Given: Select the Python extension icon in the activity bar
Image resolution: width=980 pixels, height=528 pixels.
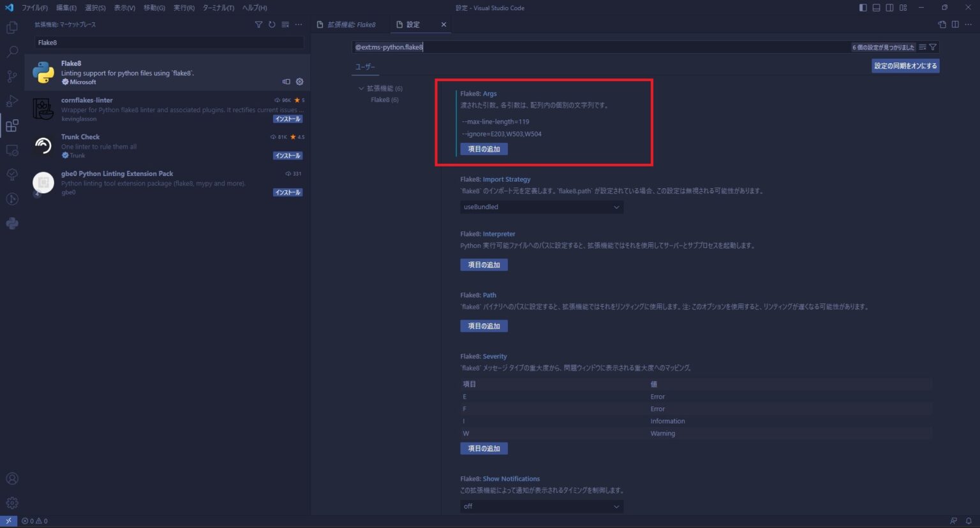Looking at the screenshot, I should coord(11,223).
